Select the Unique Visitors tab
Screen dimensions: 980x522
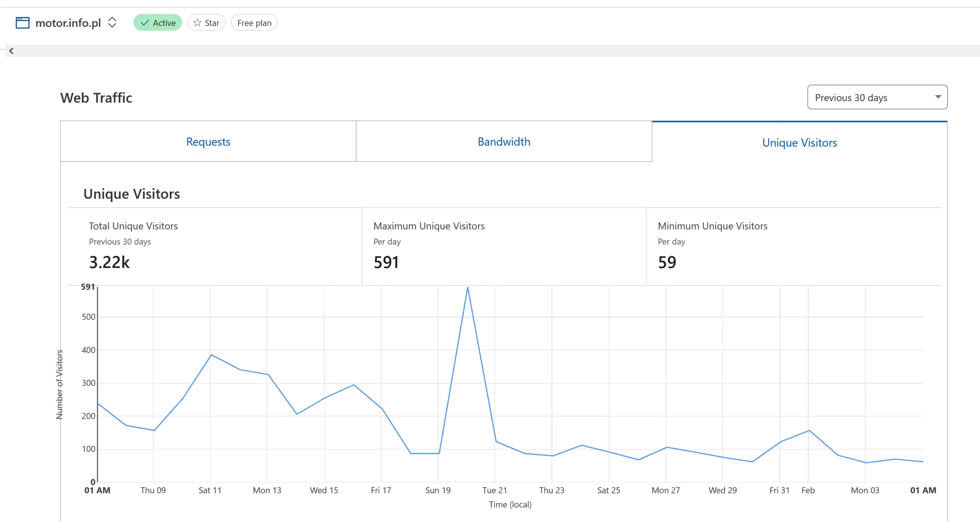click(799, 142)
